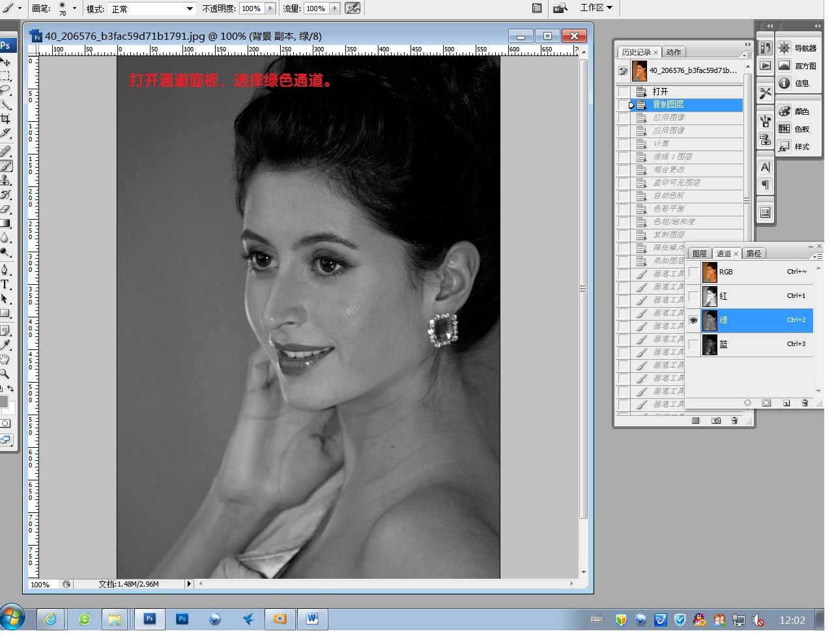Select the Eraser tool
This screenshot has width=834, height=644.
(6, 209)
